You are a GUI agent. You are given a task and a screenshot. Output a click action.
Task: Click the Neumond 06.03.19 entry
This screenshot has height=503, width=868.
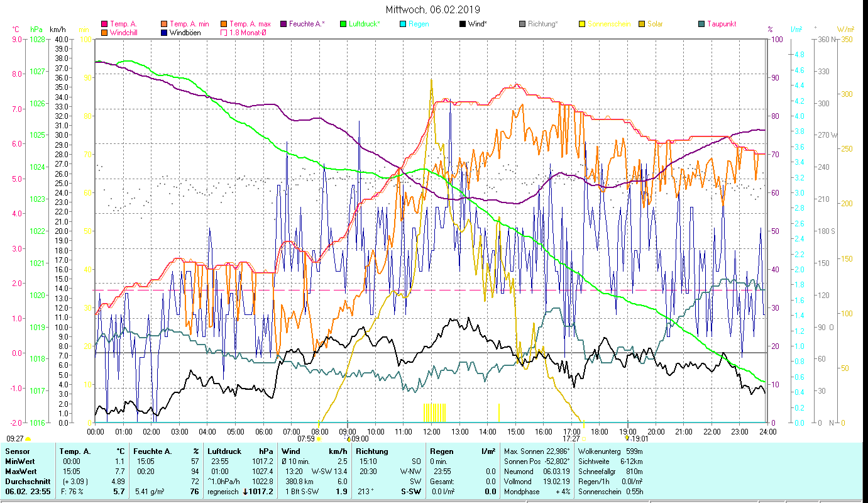(x=536, y=471)
